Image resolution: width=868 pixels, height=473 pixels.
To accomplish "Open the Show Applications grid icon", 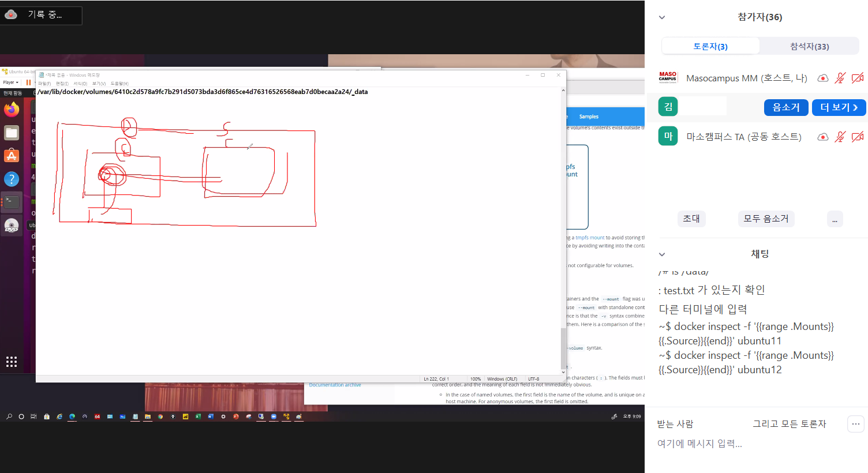I will click(12, 362).
